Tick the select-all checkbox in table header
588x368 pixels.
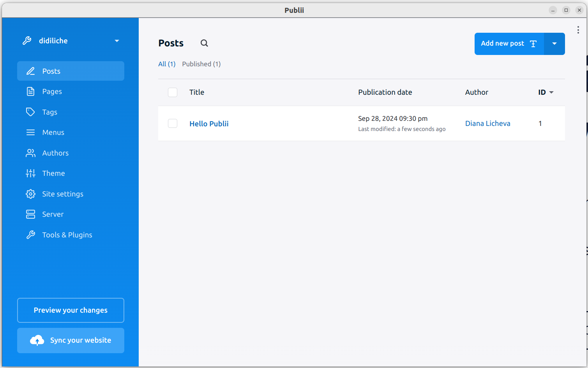[173, 92]
